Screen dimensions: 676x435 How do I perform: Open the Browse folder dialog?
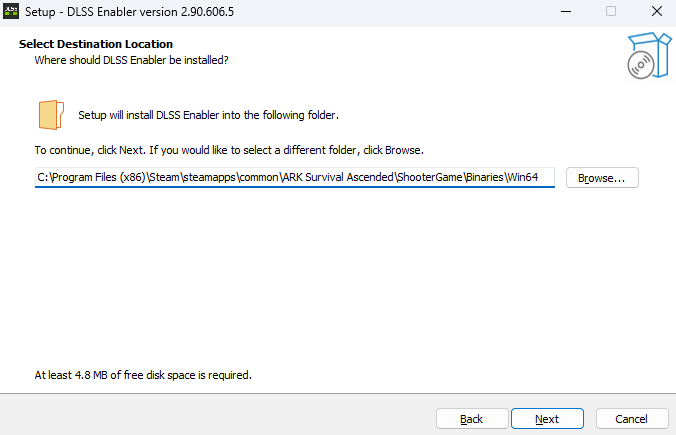click(x=601, y=178)
